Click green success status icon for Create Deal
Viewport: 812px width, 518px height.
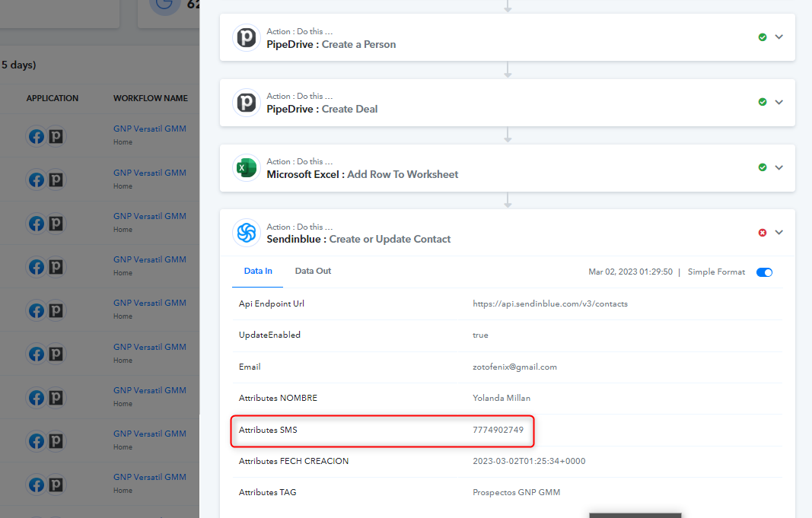(763, 102)
